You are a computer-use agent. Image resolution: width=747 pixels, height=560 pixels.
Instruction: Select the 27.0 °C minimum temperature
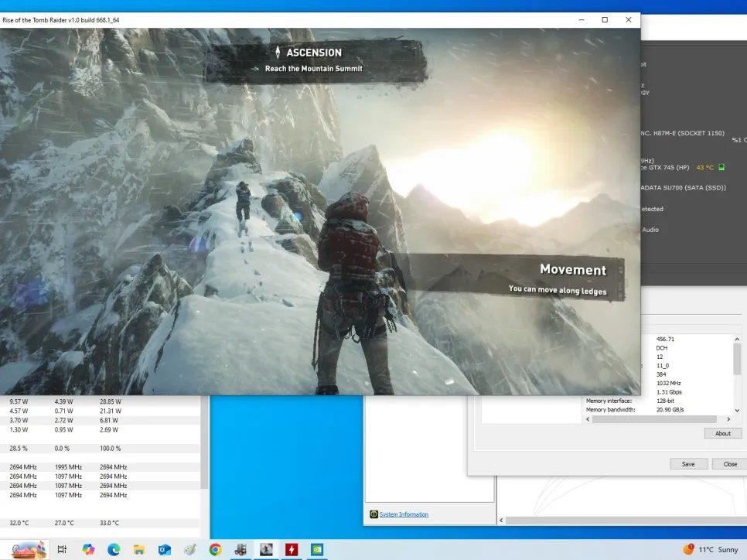coord(64,523)
